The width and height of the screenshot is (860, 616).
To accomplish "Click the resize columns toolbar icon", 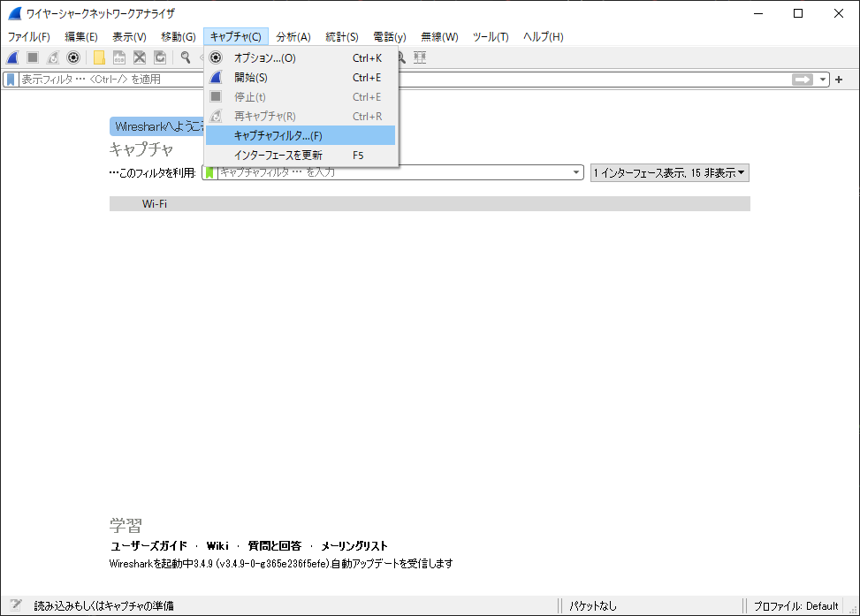I will 420,57.
